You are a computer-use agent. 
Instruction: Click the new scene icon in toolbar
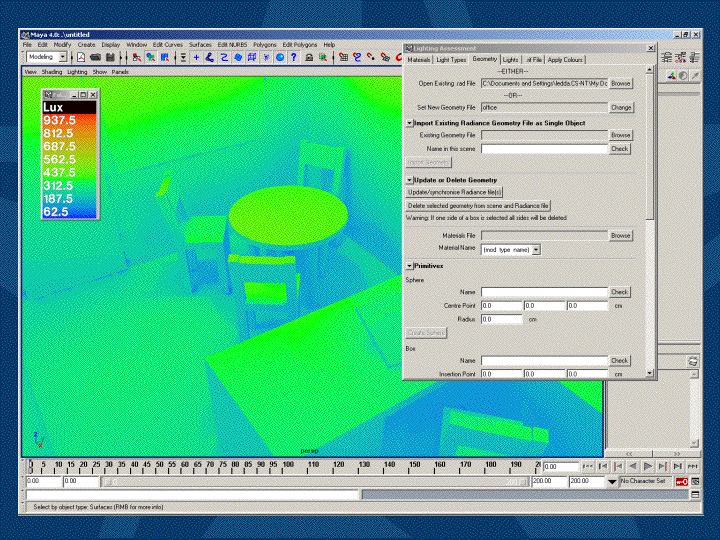(x=81, y=58)
